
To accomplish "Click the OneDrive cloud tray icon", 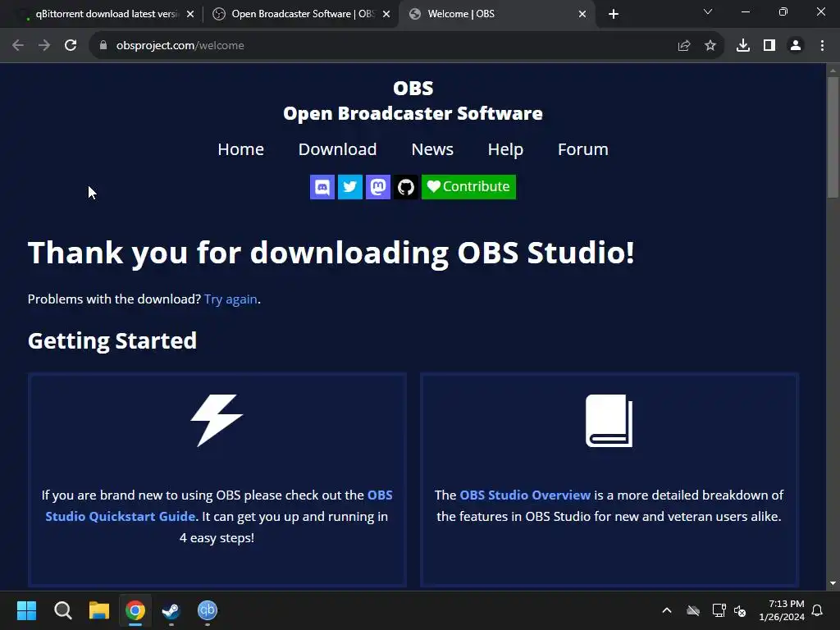I will point(693,610).
